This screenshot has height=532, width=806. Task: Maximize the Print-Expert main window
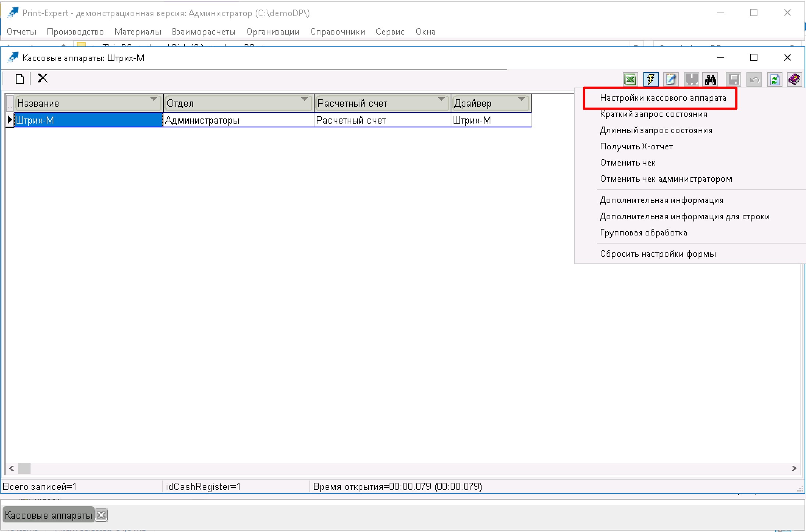point(754,13)
